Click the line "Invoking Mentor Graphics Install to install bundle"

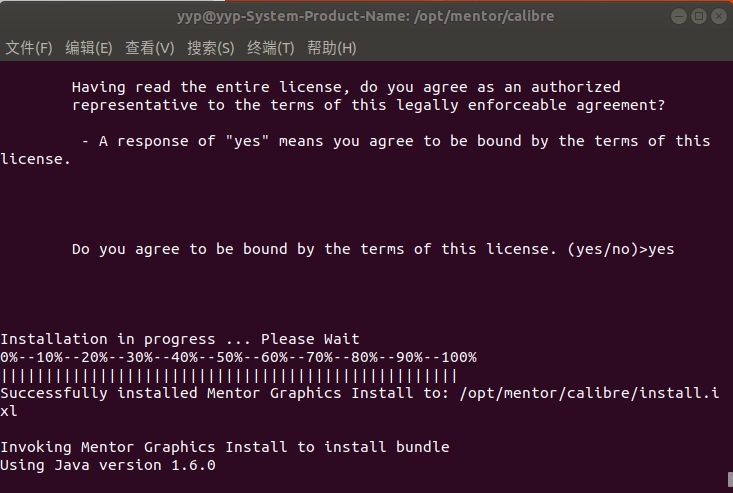point(225,447)
